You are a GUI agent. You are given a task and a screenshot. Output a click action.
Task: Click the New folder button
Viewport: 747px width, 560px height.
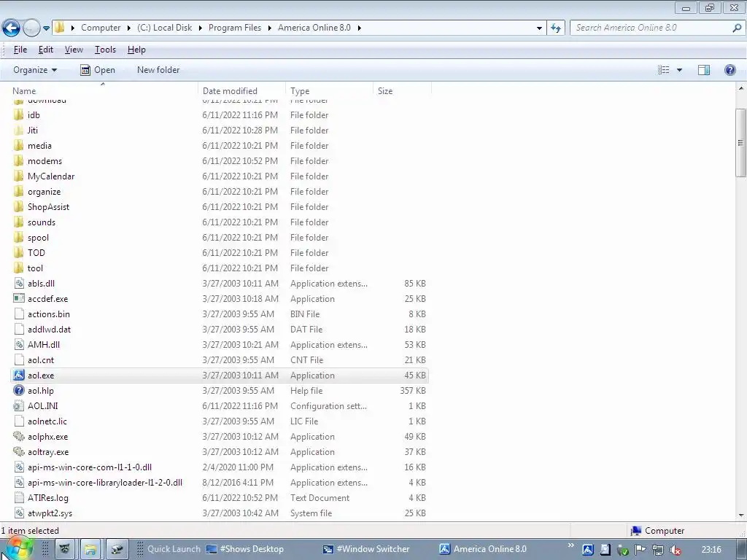(158, 70)
